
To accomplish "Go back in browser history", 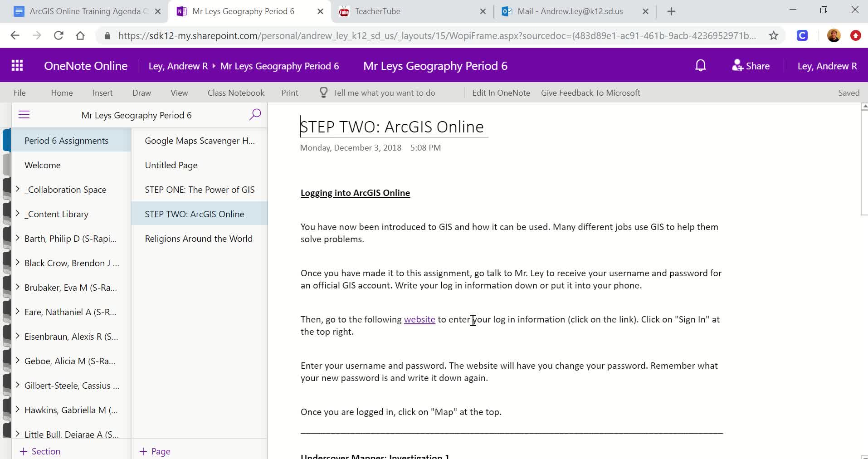I will click(15, 35).
